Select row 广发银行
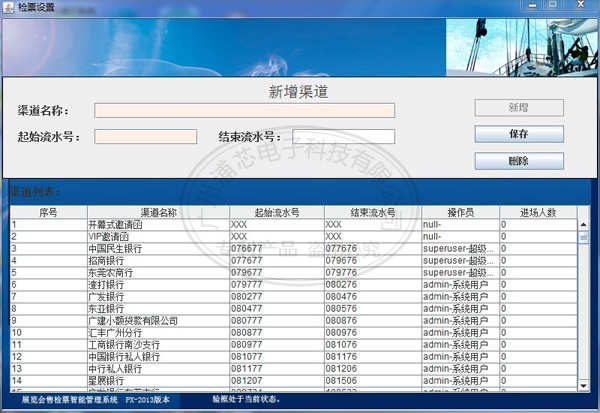600x413 pixels. pos(294,297)
